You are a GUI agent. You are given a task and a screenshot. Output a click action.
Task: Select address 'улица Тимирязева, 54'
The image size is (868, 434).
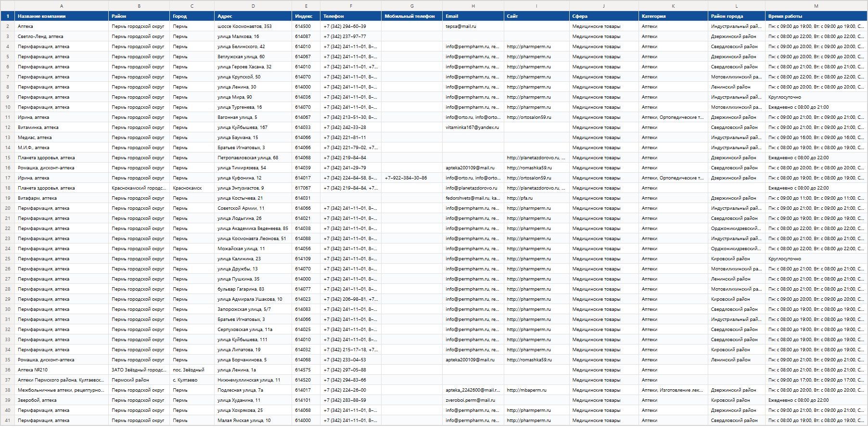253,168
